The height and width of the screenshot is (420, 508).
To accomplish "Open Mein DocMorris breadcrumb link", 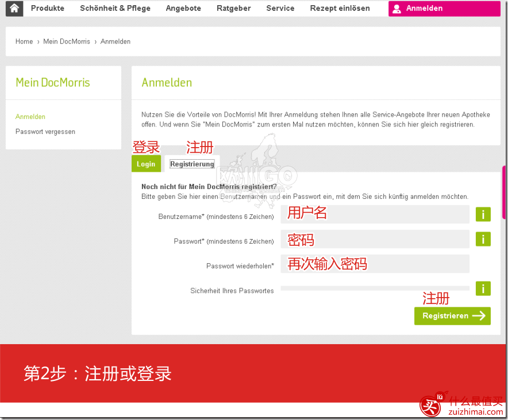I will pyautogui.click(x=67, y=41).
